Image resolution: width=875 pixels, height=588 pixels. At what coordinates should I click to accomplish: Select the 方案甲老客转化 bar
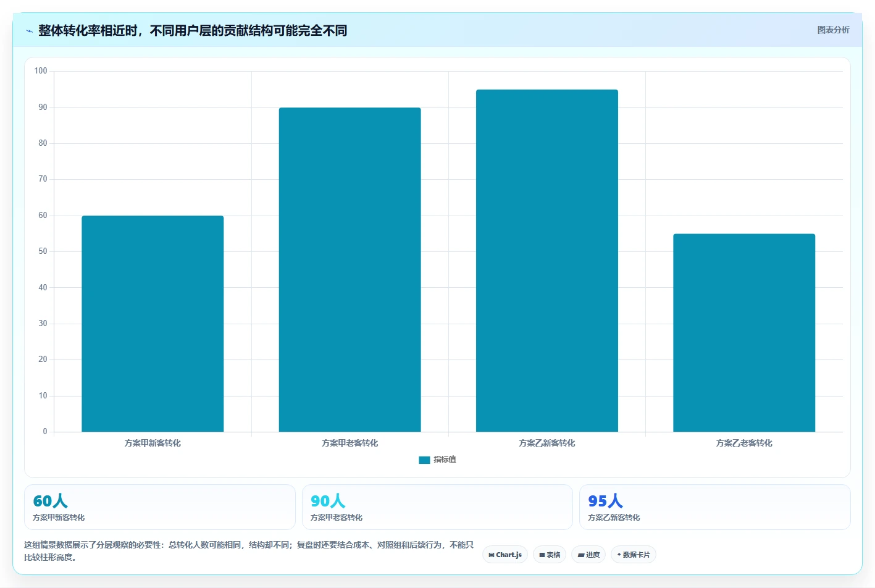pos(350,270)
